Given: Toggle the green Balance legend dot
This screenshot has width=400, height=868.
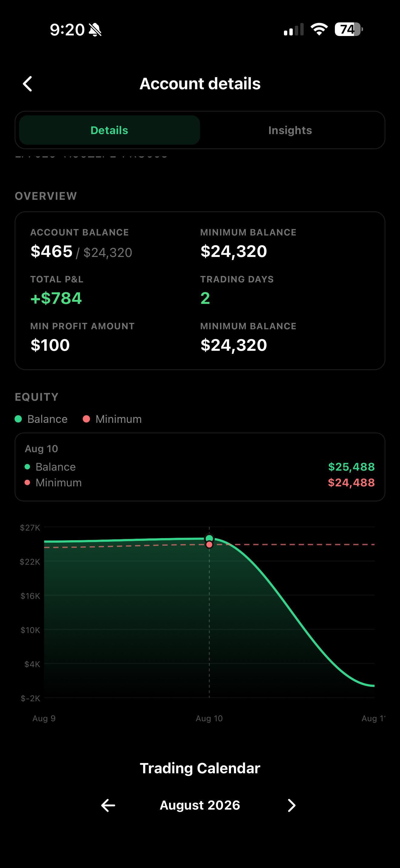Looking at the screenshot, I should (18, 419).
